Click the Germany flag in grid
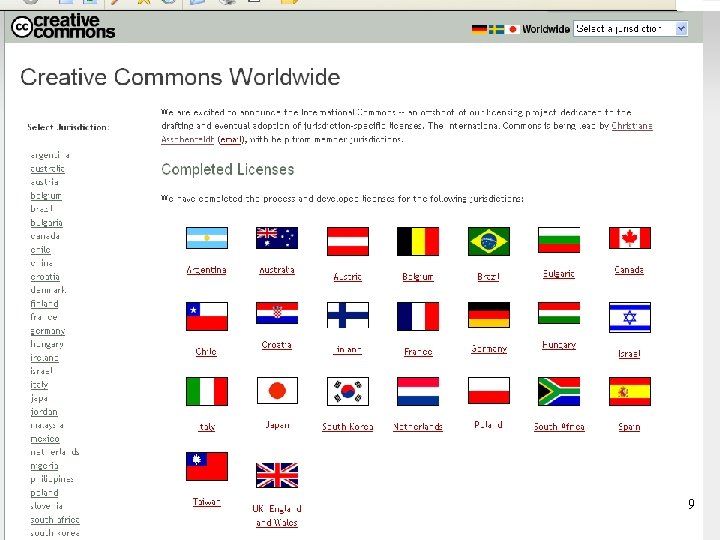Viewport: 720px width, 540px height. [x=489, y=315]
